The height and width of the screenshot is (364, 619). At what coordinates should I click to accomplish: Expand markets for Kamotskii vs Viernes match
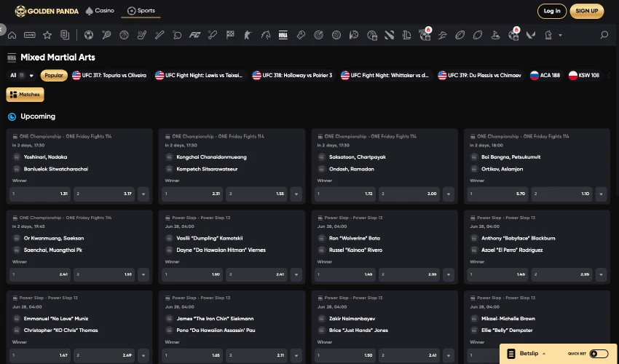click(x=296, y=274)
